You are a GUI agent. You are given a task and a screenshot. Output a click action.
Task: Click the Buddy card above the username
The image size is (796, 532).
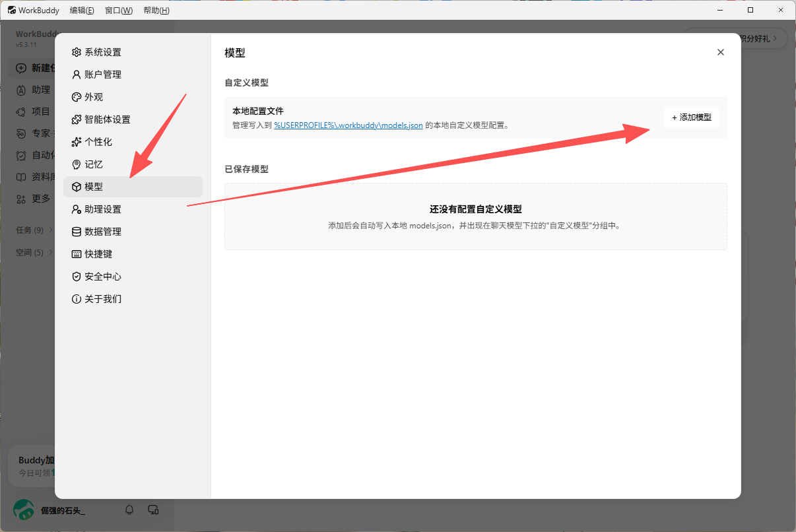32,466
